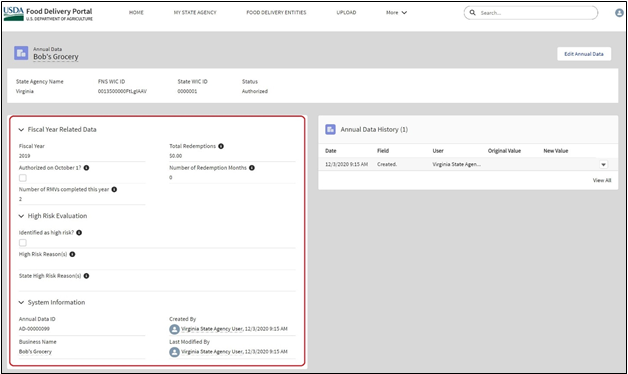Click the Annual Data record icon beside Bob's Grocery
Viewport: 628px width, 374px height.
(21, 53)
